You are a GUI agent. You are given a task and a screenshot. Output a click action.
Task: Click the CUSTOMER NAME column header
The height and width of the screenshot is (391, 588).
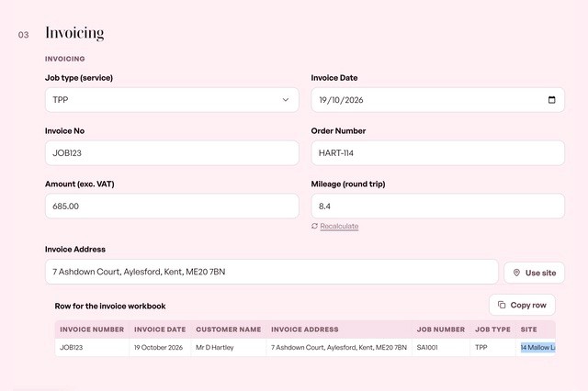coord(229,330)
